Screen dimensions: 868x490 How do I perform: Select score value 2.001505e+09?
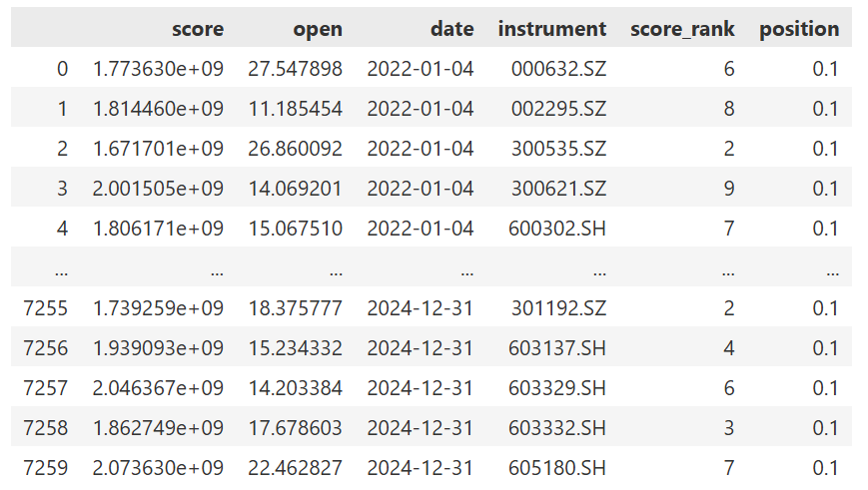click(x=158, y=189)
